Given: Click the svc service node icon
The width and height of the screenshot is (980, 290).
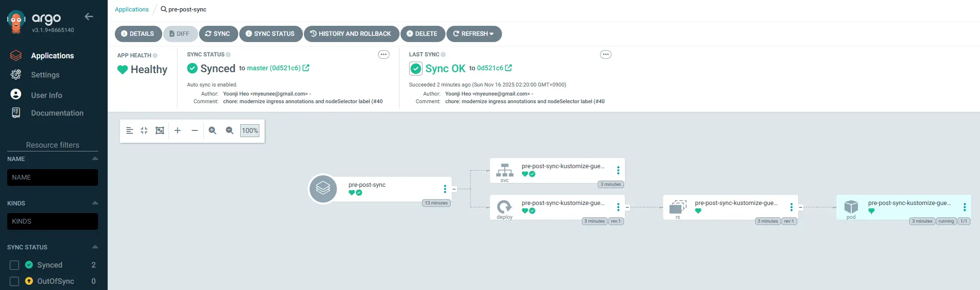Looking at the screenshot, I should click(505, 171).
